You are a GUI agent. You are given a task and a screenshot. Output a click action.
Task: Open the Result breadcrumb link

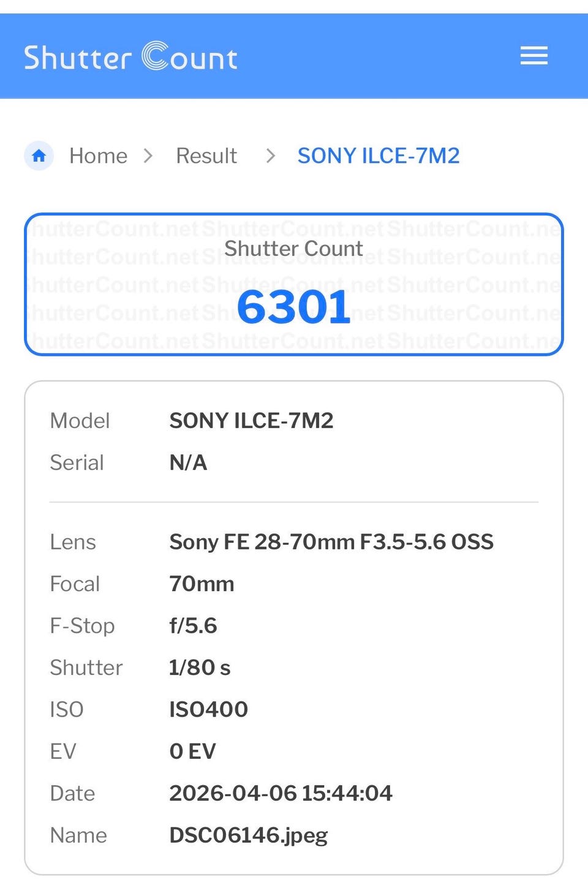point(206,156)
